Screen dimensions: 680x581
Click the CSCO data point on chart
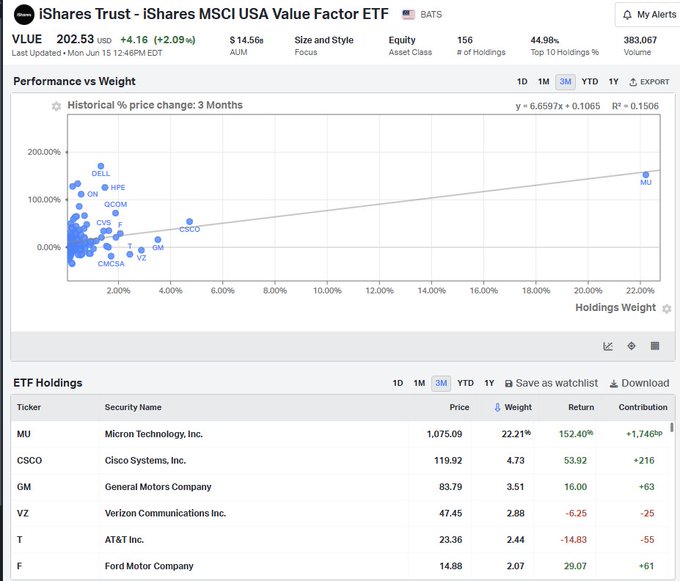pyautogui.click(x=190, y=222)
